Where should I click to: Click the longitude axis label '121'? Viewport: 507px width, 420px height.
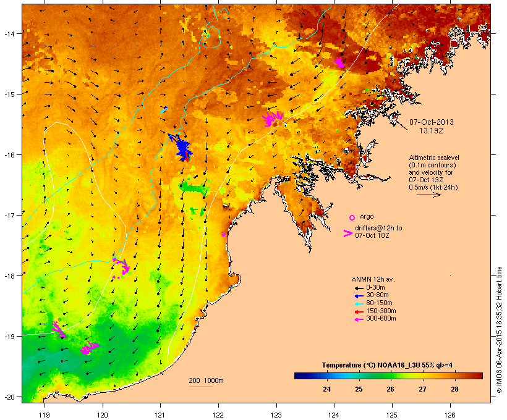160,415
